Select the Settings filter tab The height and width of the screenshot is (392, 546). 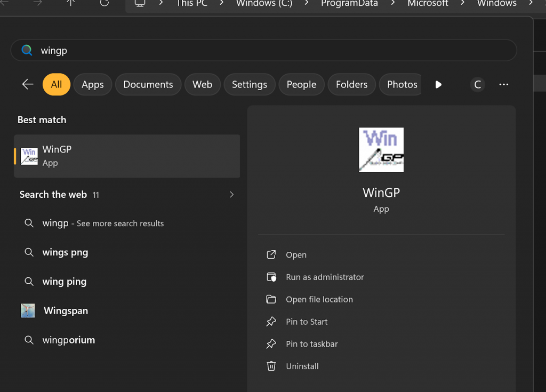[x=249, y=84]
